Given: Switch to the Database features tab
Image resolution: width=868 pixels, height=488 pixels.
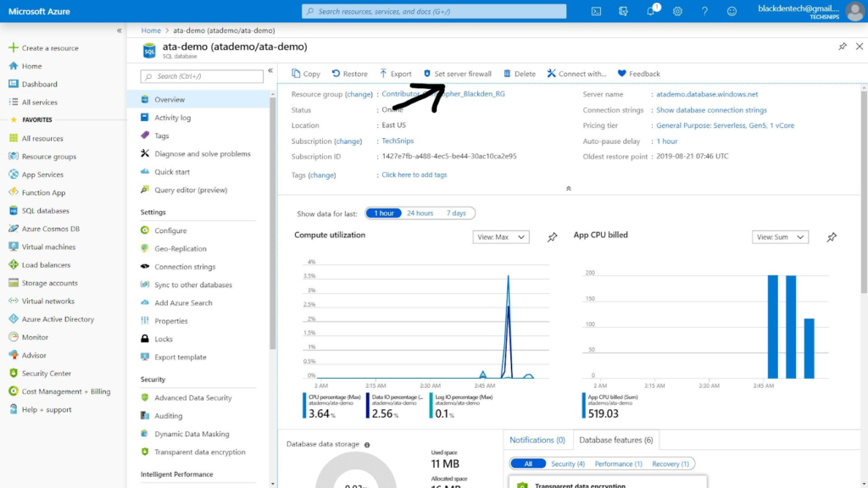Looking at the screenshot, I should 615,439.
